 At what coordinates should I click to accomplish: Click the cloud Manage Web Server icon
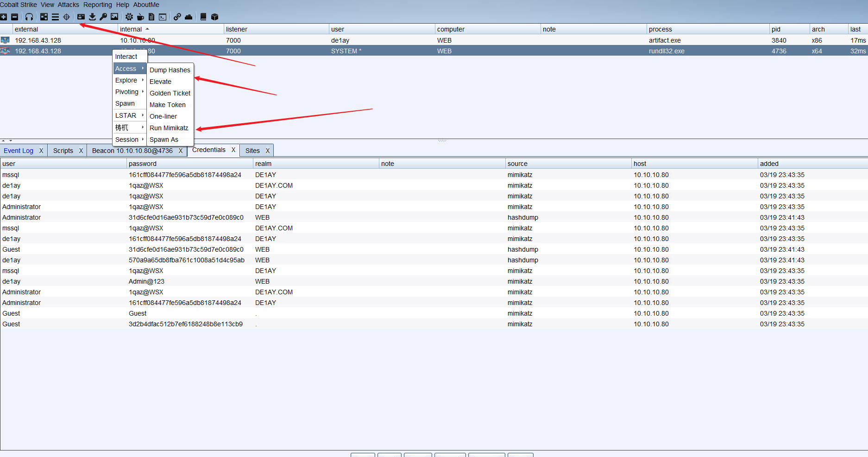189,17
